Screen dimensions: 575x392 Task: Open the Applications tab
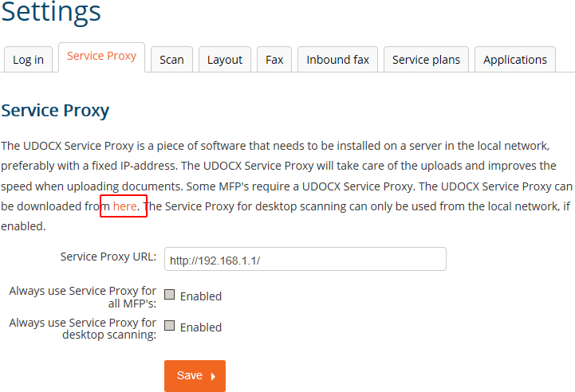pos(515,59)
